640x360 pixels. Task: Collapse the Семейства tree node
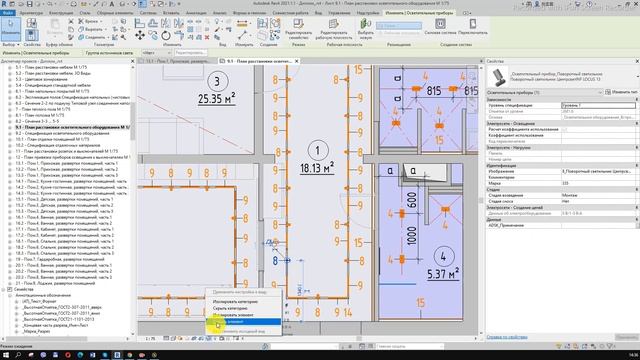pos(3,289)
